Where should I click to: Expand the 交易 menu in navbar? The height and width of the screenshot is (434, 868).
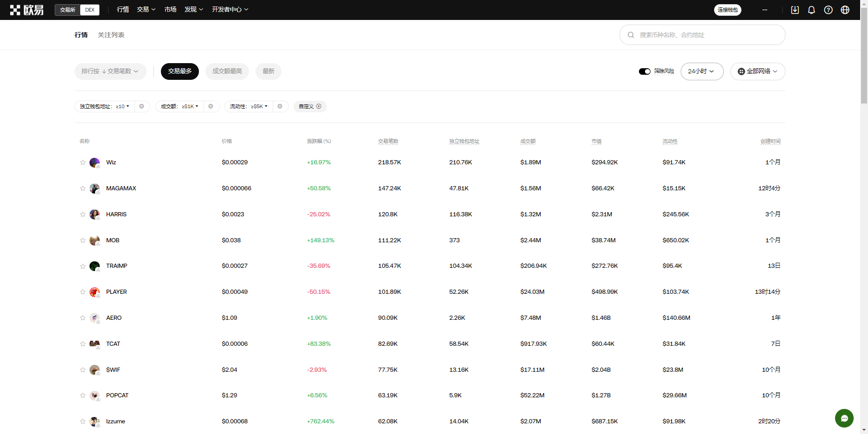(146, 10)
